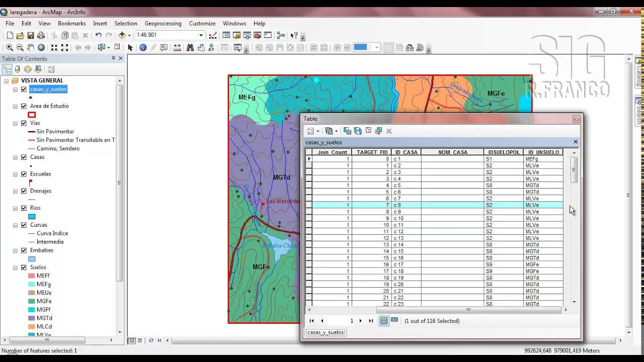This screenshot has width=644, height=362.
Task: Toggle the Escuelas layer checkbox
Action: 24,174
